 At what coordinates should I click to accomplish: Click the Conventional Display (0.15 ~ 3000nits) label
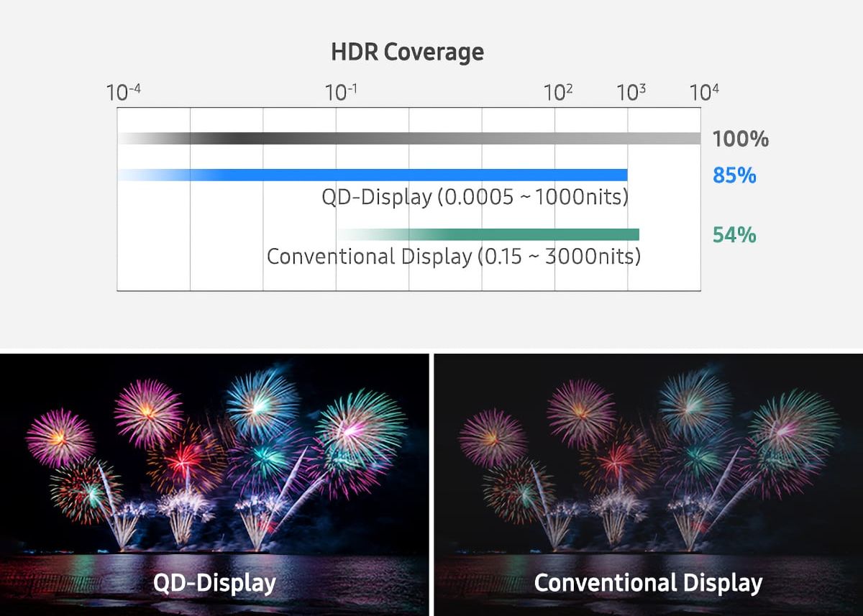454,257
